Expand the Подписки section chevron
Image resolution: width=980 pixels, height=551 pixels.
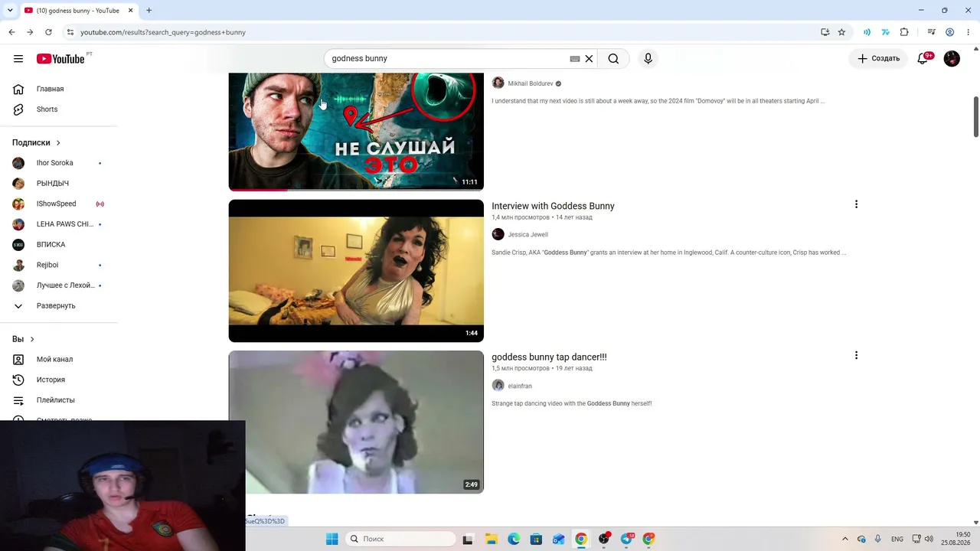57,142
